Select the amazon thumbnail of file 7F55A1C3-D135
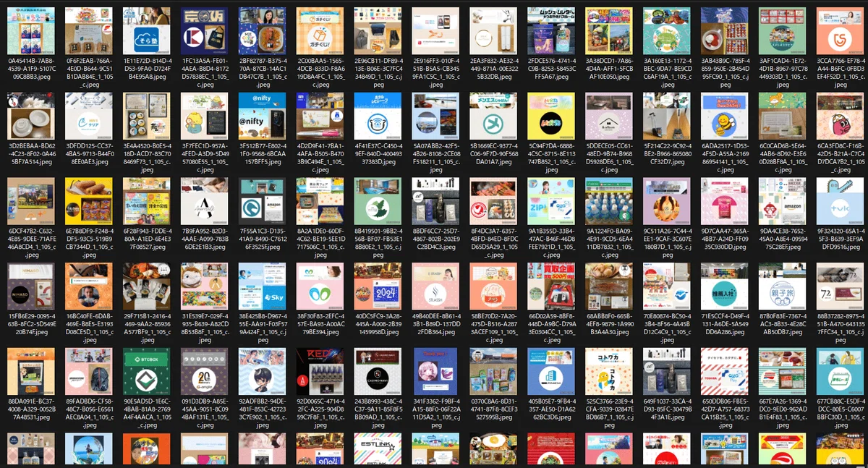 [x=263, y=201]
